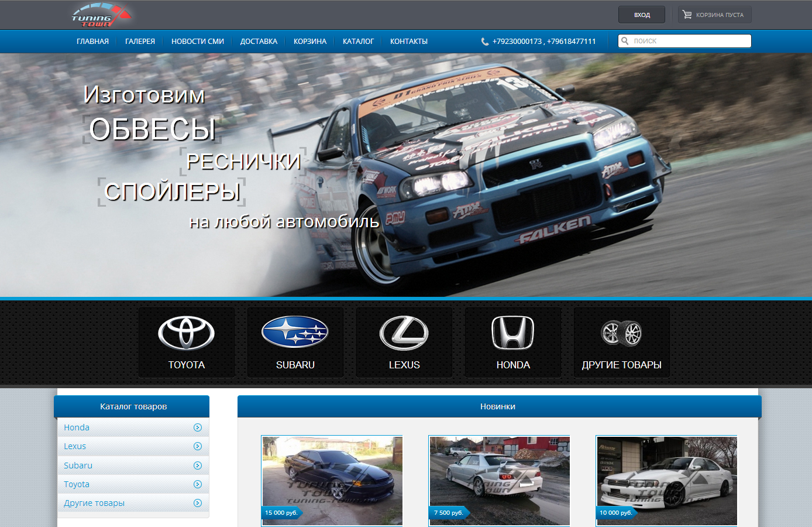Open the КОРЗИНА ПУСТА cart button
The width and height of the screenshot is (812, 527).
tap(714, 15)
